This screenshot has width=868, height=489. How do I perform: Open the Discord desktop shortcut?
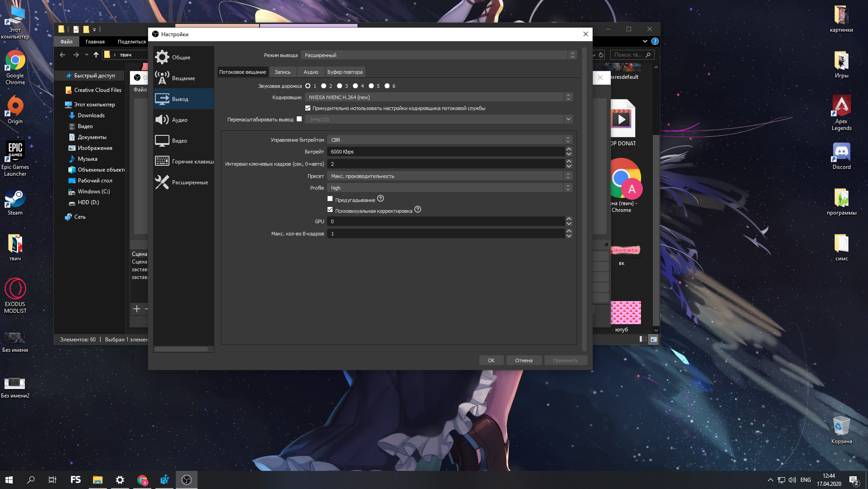coord(841,156)
